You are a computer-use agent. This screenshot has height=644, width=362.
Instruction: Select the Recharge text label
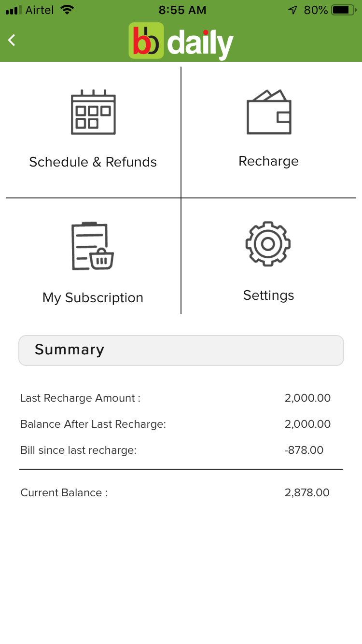point(268,161)
